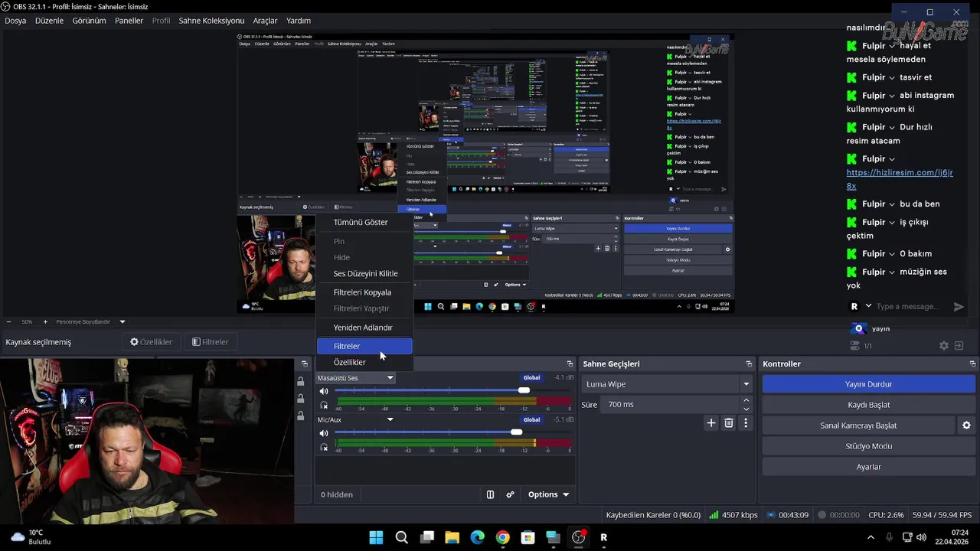The height and width of the screenshot is (551, 980).
Task: Toggle the middle source lock icon
Action: [300, 399]
